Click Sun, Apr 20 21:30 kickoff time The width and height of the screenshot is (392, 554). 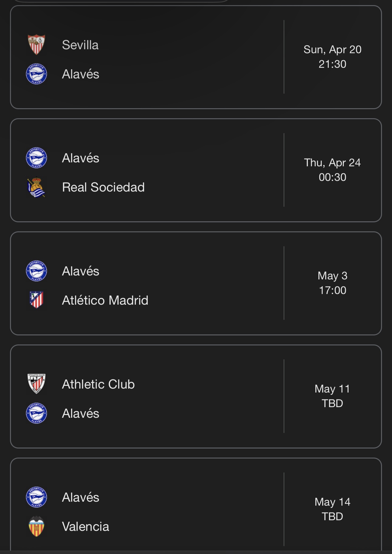pos(332,57)
